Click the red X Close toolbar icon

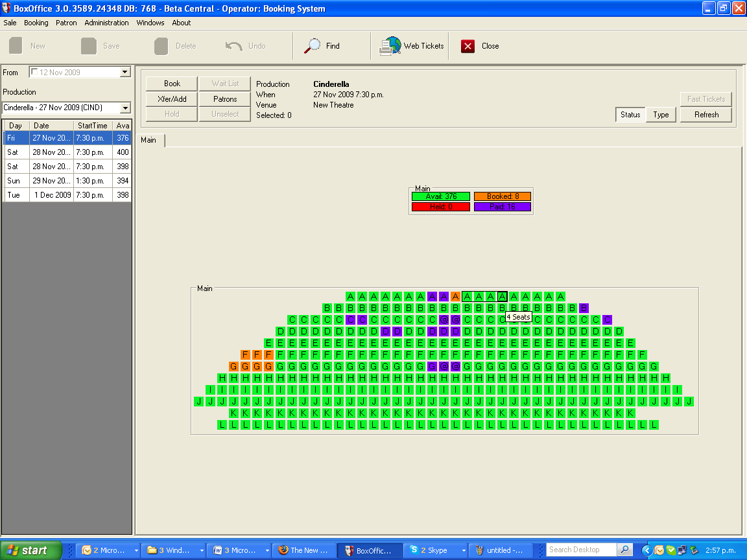pos(469,45)
